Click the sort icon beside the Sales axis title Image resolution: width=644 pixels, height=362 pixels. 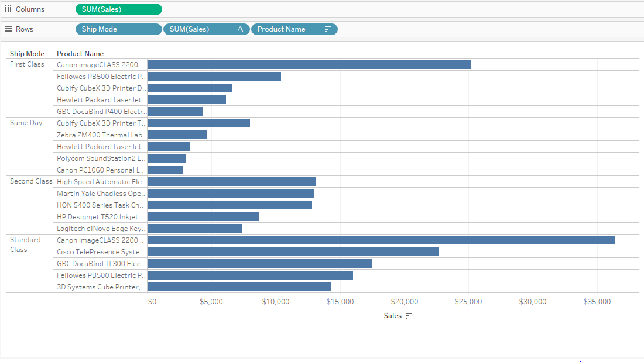click(409, 316)
